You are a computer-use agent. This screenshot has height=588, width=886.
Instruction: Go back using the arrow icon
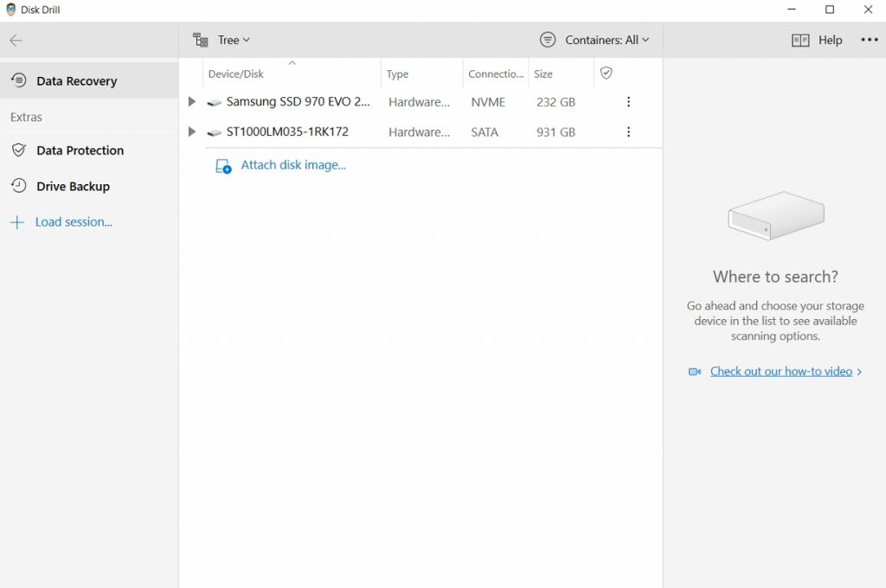click(x=16, y=40)
